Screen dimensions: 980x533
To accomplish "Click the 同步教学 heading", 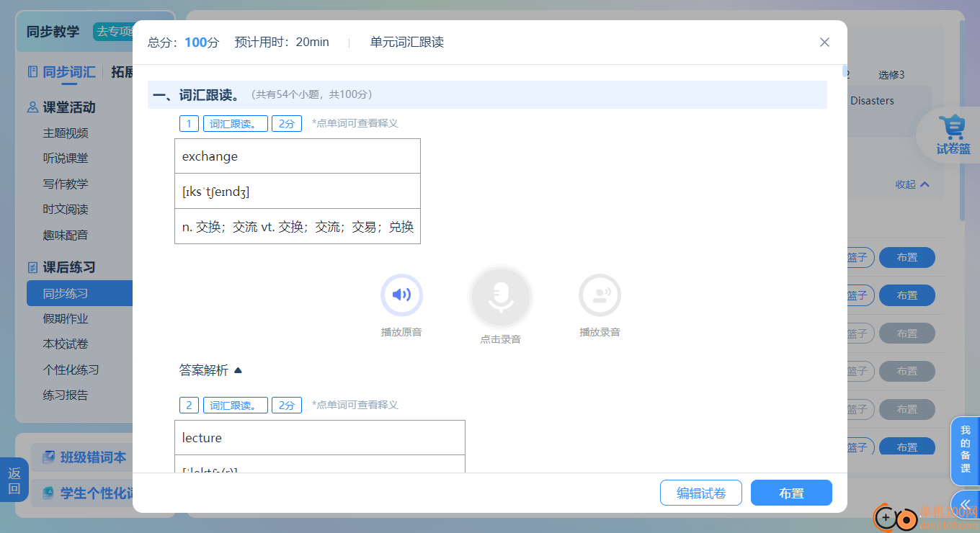I will tap(53, 32).
